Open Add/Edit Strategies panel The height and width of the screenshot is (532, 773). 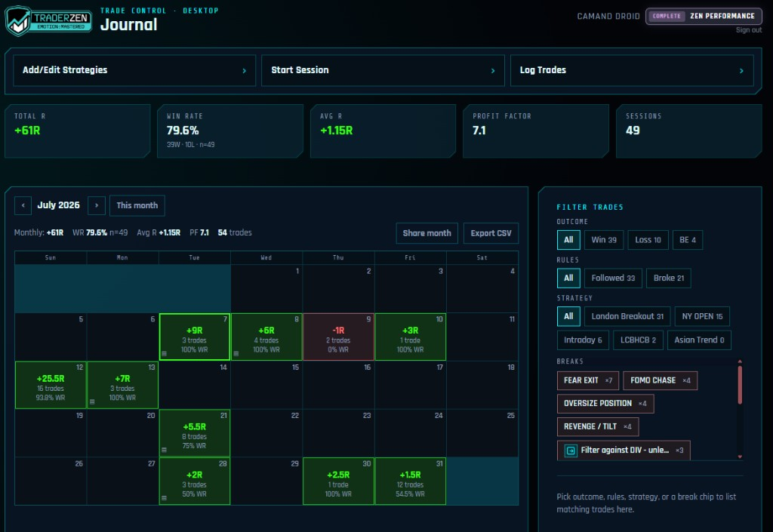[134, 70]
